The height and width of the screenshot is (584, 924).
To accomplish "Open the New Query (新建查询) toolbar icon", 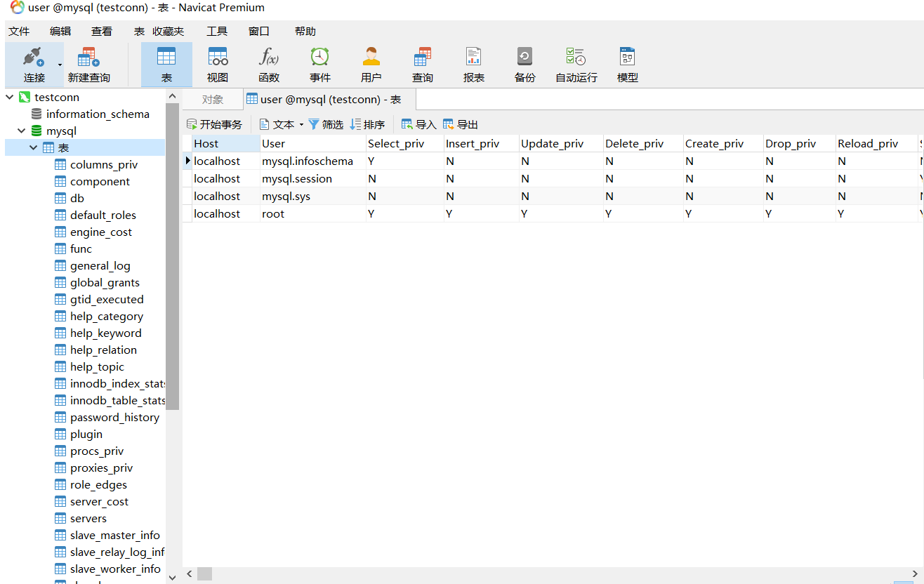I will click(88, 57).
